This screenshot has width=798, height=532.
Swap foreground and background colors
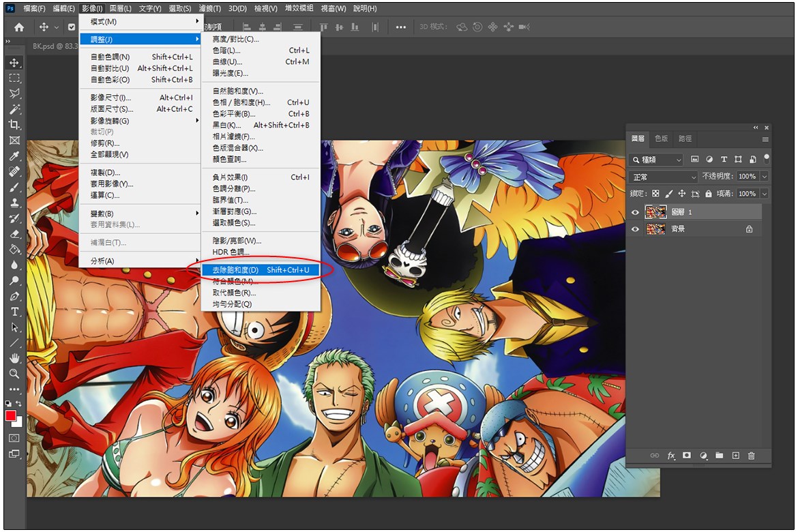click(x=19, y=403)
